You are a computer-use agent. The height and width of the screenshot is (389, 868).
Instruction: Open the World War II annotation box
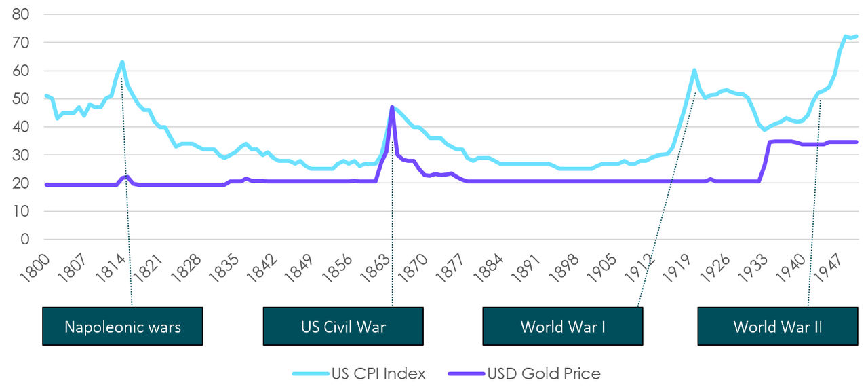click(x=778, y=327)
